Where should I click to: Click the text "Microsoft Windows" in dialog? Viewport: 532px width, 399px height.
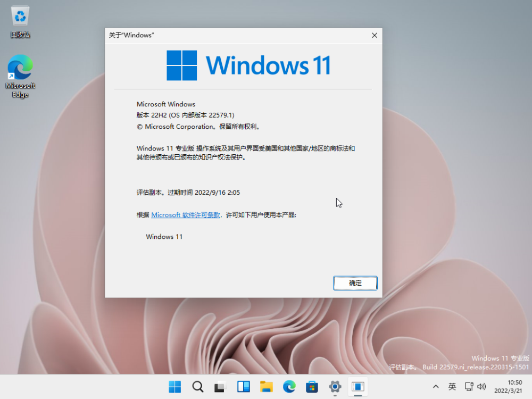(x=166, y=104)
